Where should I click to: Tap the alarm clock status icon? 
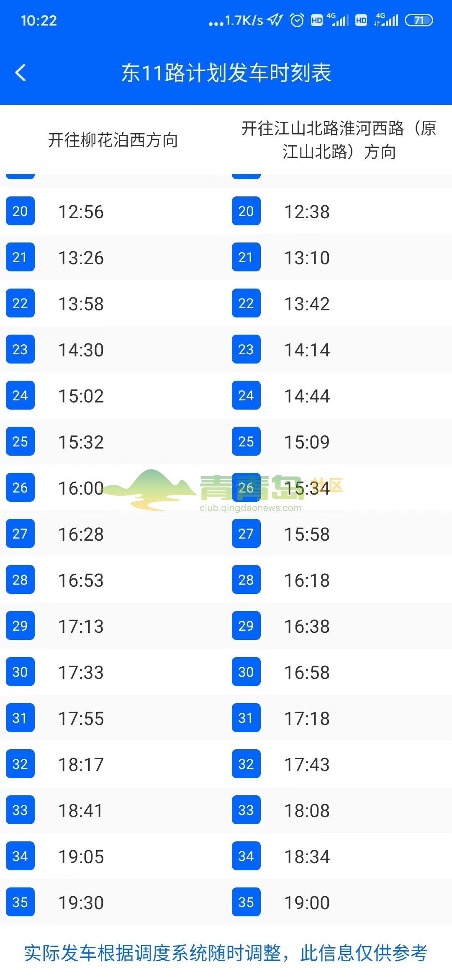point(297,20)
